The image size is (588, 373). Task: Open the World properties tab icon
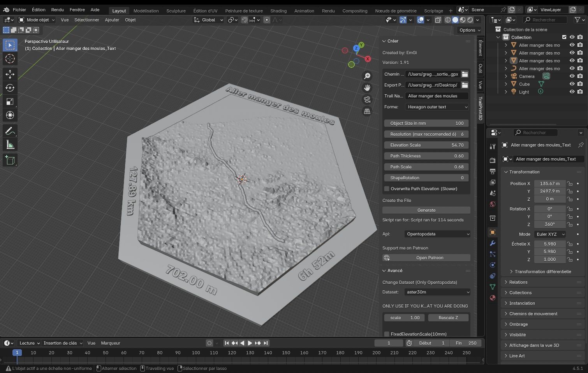(x=493, y=204)
